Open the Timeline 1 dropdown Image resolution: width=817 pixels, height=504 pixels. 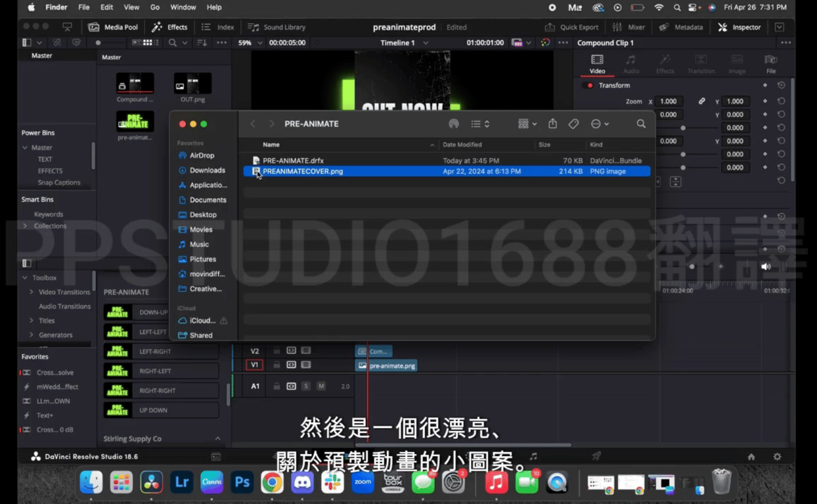(x=405, y=43)
